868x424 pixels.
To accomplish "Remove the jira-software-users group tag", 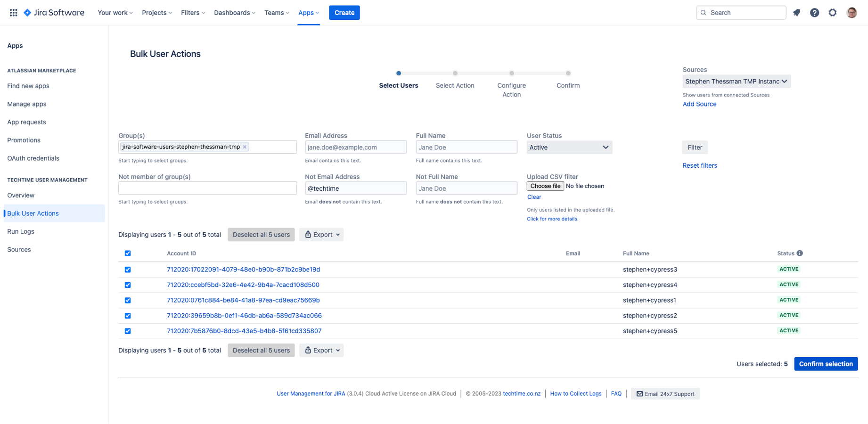I will coord(245,147).
